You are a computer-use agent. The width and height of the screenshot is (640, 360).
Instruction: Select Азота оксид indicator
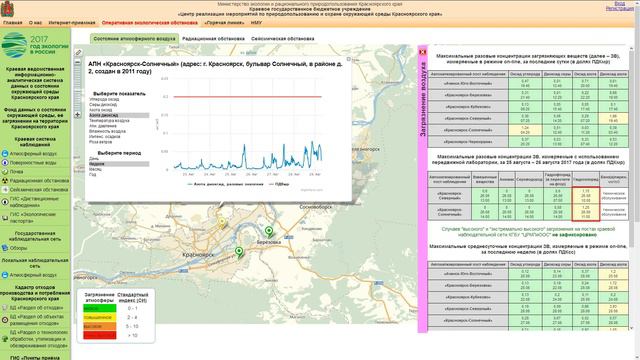[x=100, y=110]
